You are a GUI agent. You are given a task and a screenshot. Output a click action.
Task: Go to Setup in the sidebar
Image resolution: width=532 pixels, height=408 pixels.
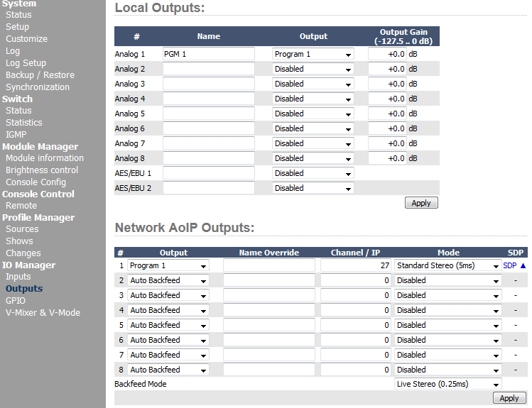pyautogui.click(x=17, y=27)
